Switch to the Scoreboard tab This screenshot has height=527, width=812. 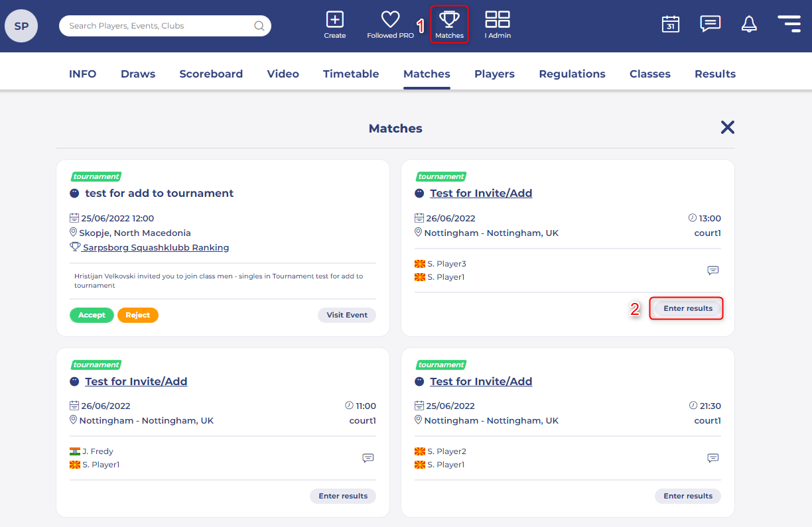point(211,74)
